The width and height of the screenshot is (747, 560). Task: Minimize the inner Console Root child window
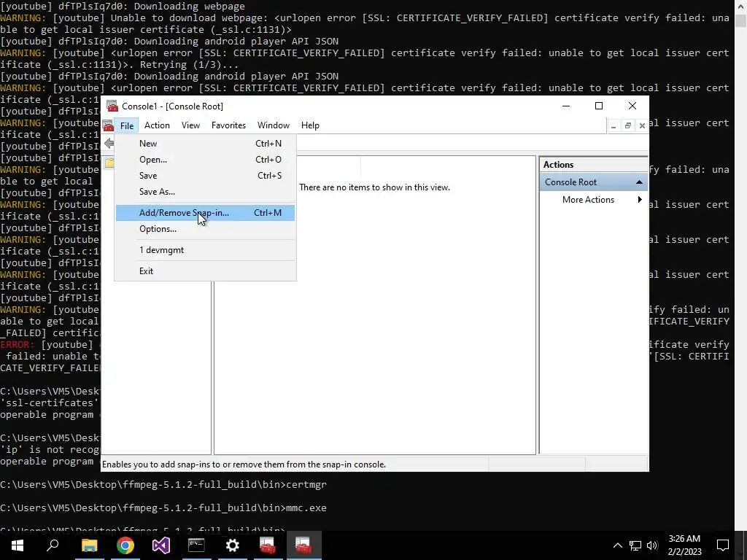[614, 125]
